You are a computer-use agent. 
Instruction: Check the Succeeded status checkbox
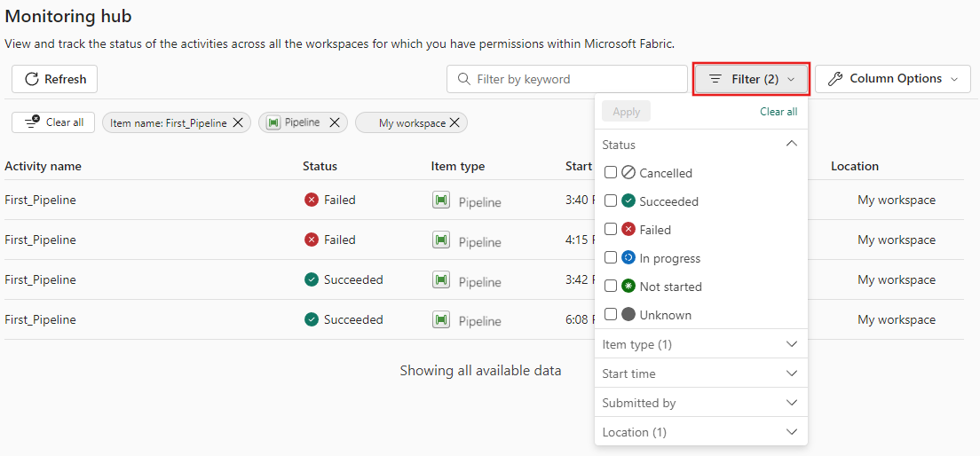coord(611,201)
